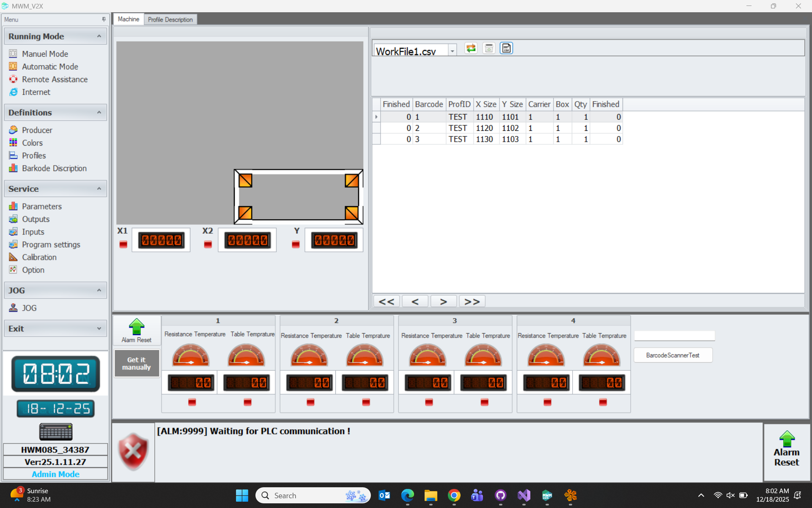Click the barcode scanner text input field
Screen dimensions: 812x508
[x=674, y=336]
